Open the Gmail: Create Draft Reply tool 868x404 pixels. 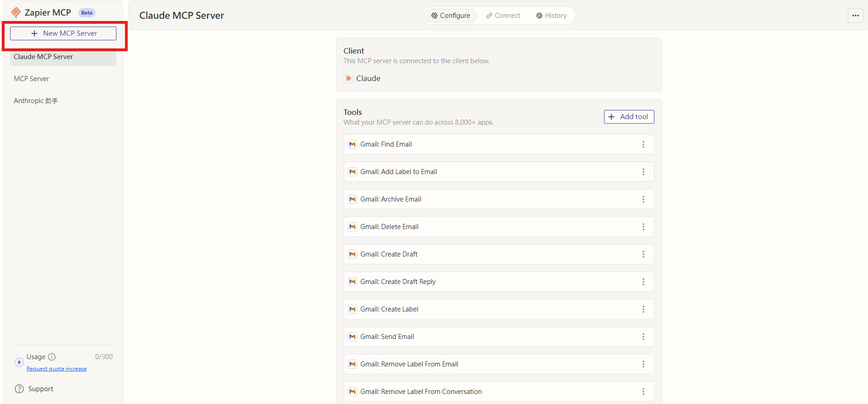[x=398, y=282]
